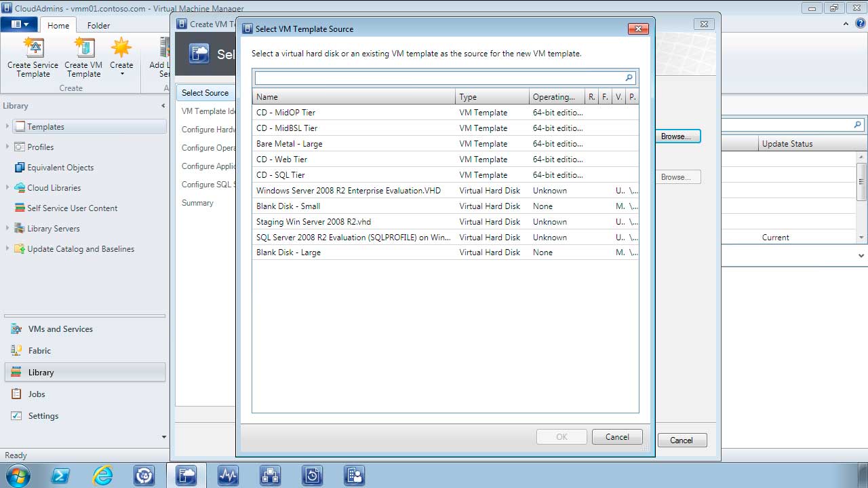868x488 pixels.
Task: Click the search icon in the main window
Action: (857, 125)
